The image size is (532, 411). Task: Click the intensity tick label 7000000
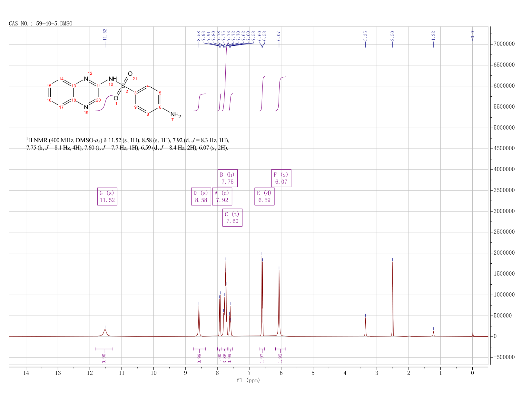point(504,44)
